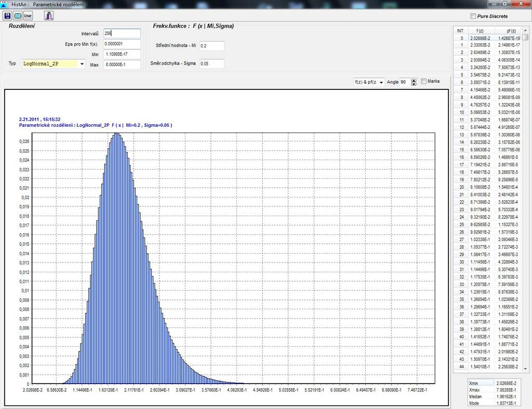Click the purple distribution curve toolbar icon
The image size is (532, 409).
(x=49, y=16)
